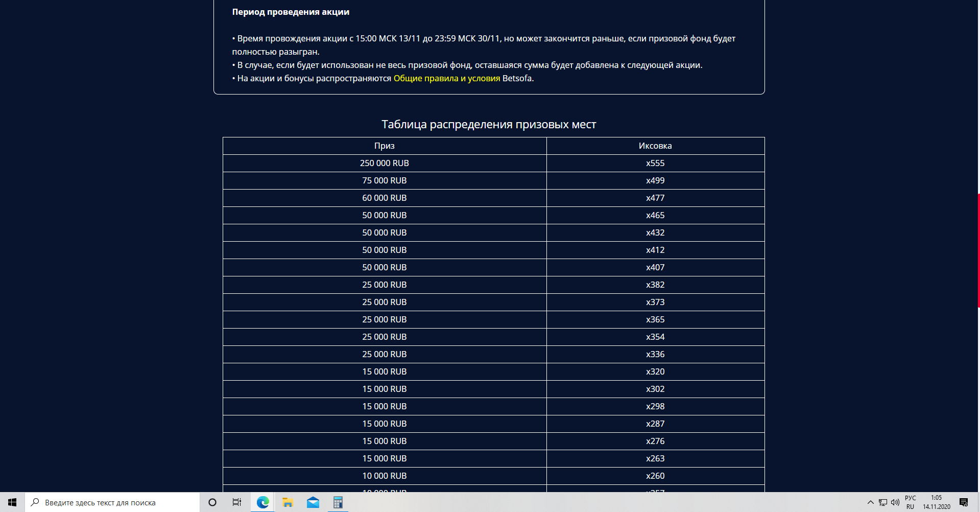Click the 'Таблица распределения призовых мест' title
This screenshot has height=512, width=980.
click(x=489, y=124)
